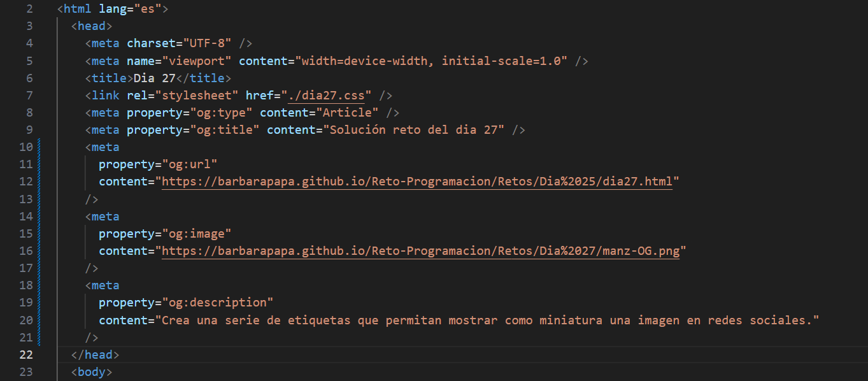Click line number 16
868x381 pixels.
(x=26, y=250)
